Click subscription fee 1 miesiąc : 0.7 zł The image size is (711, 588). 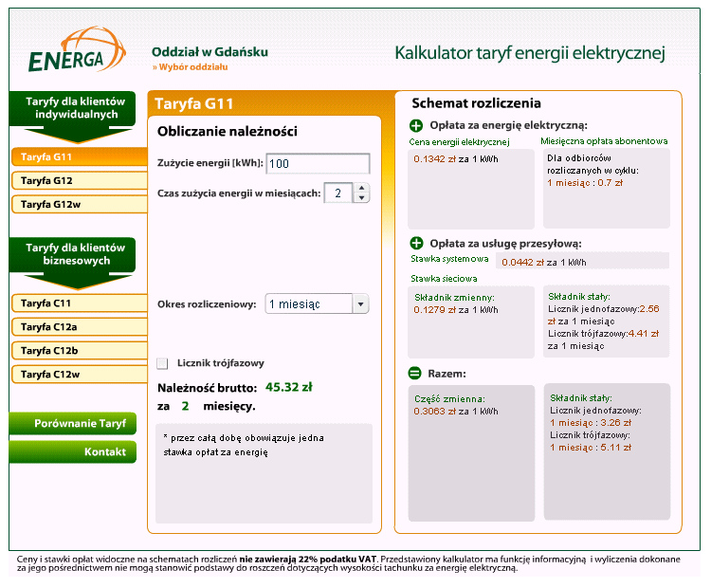[x=585, y=183]
